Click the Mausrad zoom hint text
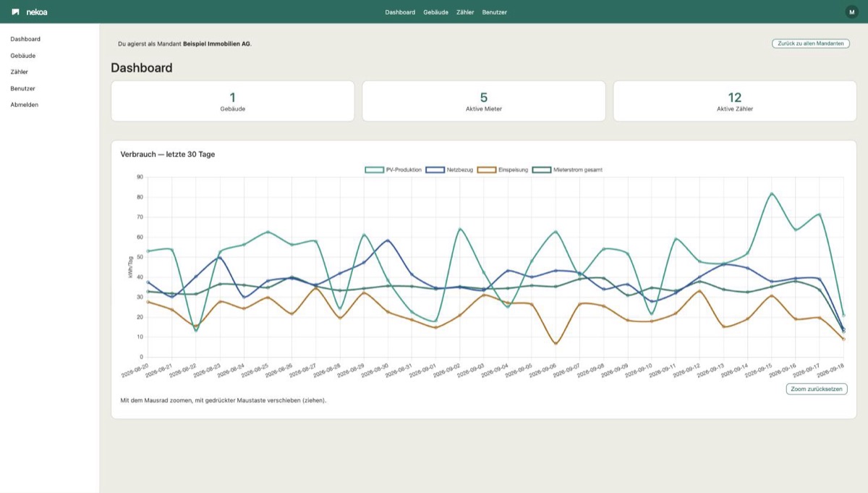Image resolution: width=868 pixels, height=493 pixels. [224, 400]
